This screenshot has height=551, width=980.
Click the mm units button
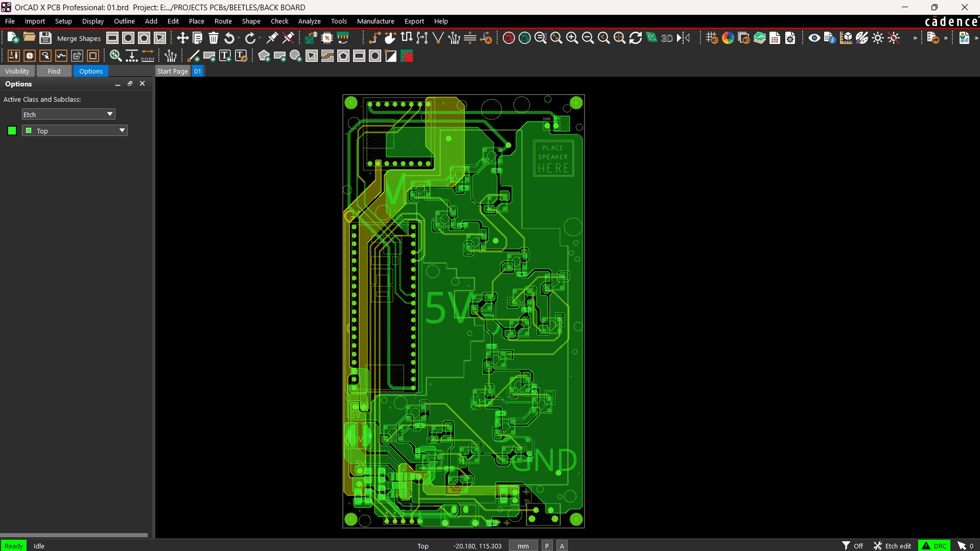(523, 546)
